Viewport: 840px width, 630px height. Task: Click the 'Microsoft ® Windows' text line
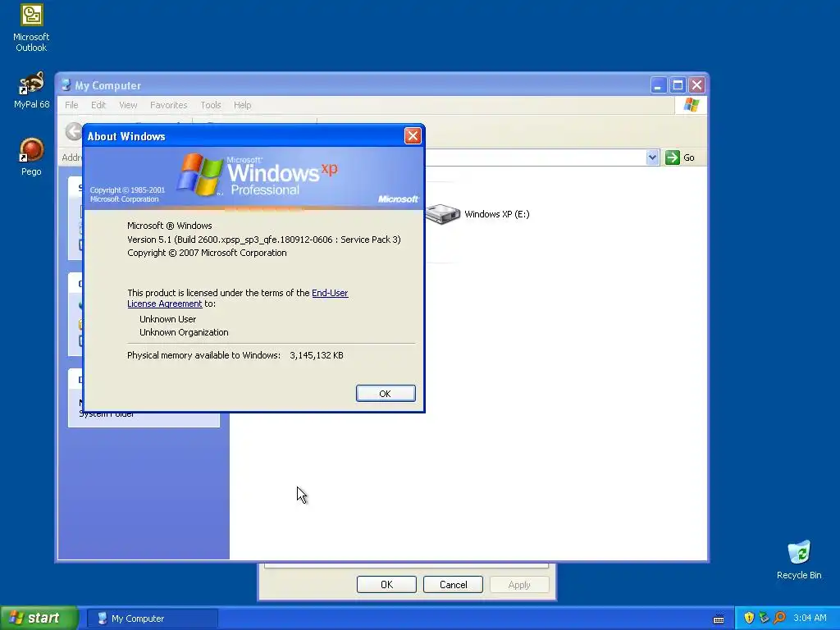(x=169, y=226)
